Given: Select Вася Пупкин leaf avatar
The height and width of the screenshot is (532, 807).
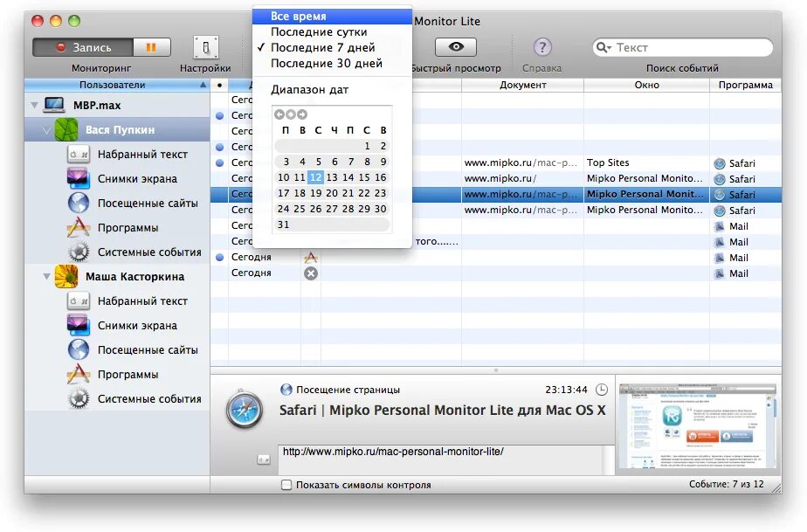Looking at the screenshot, I should click(x=66, y=130).
